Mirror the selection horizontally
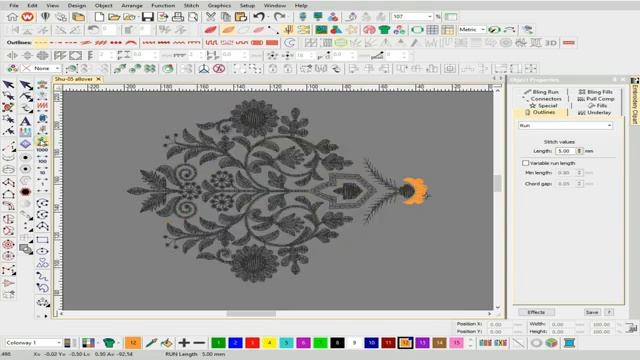 pyautogui.click(x=12, y=56)
